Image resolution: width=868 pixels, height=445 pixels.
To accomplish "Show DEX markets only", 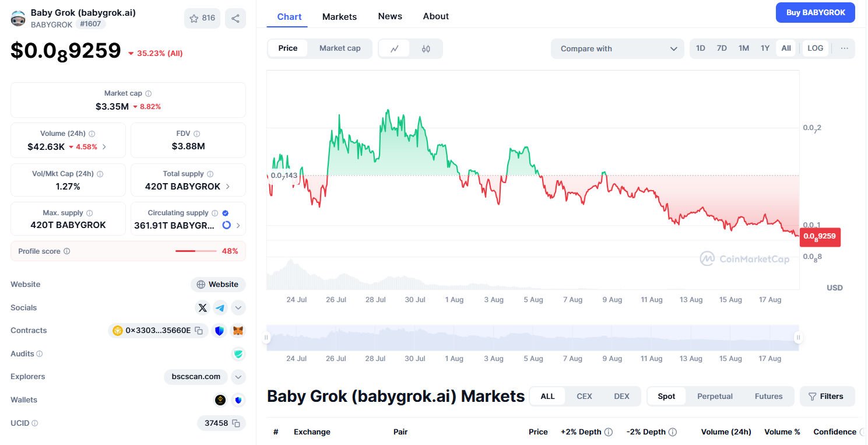I will [x=622, y=397].
